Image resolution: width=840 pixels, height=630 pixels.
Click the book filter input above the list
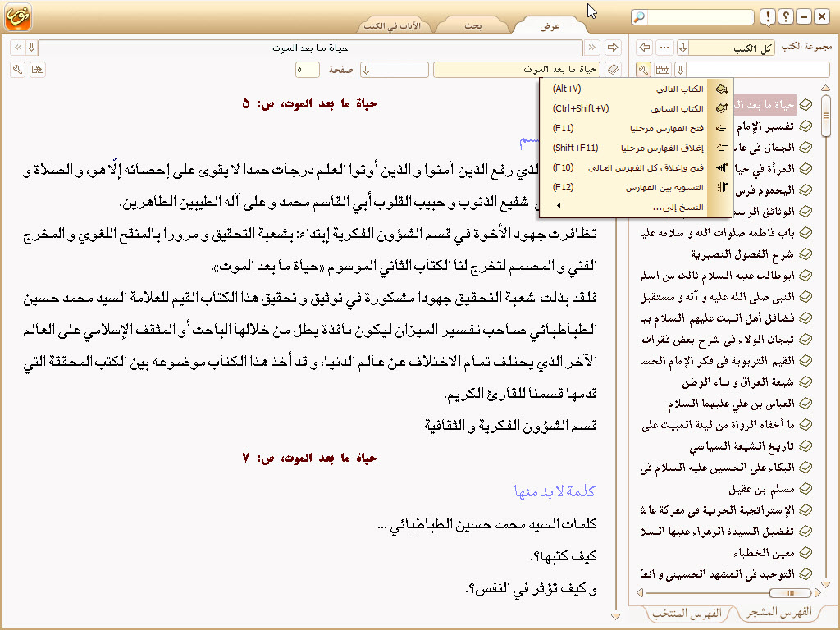757,69
